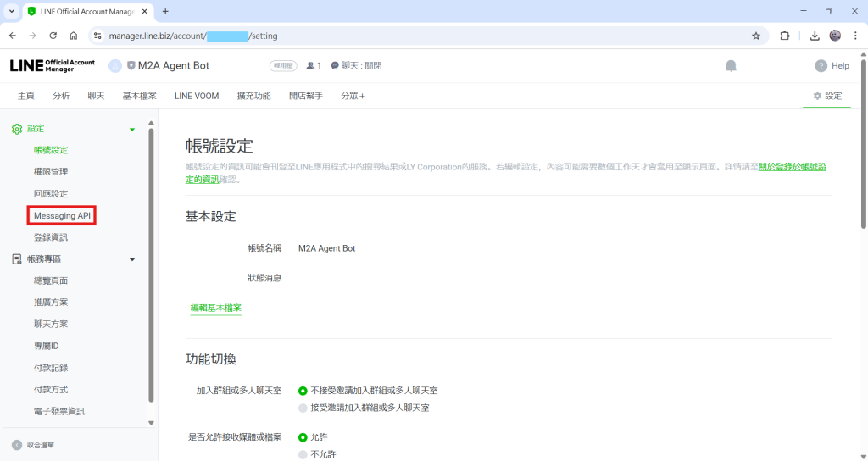Select 登錄資訊 in sidebar
Screen dimensions: 868x461
(x=51, y=237)
